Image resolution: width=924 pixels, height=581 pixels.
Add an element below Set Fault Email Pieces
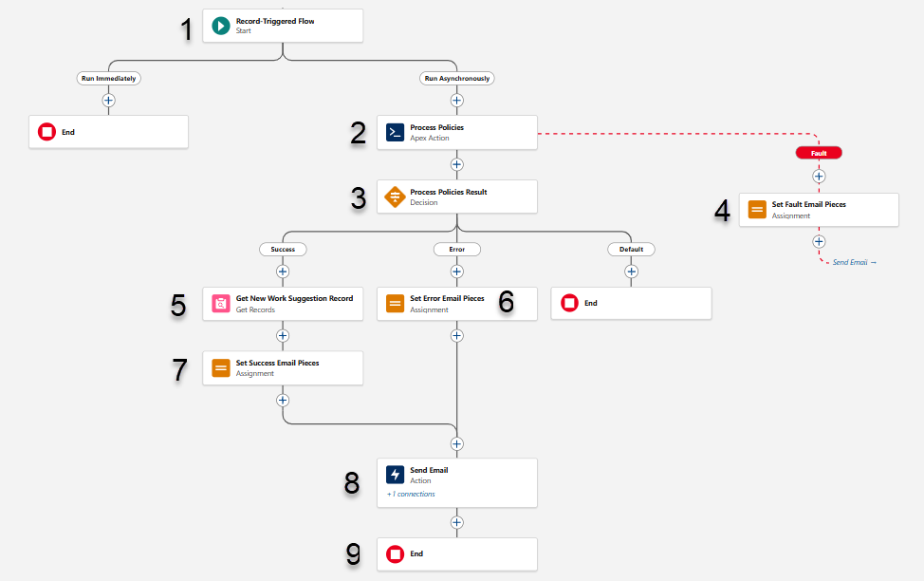[x=818, y=241]
